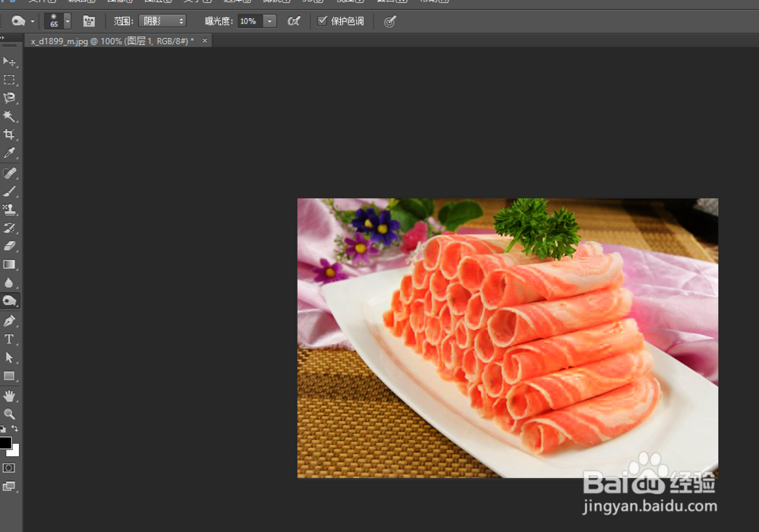Toggle Quick Mask mode
Image resolution: width=759 pixels, height=532 pixels.
point(9,468)
